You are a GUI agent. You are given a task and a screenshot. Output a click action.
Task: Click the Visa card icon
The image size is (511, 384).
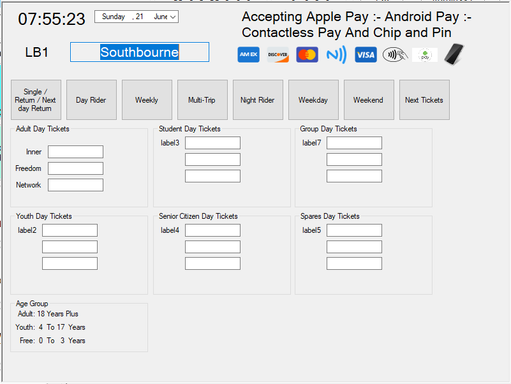point(366,55)
